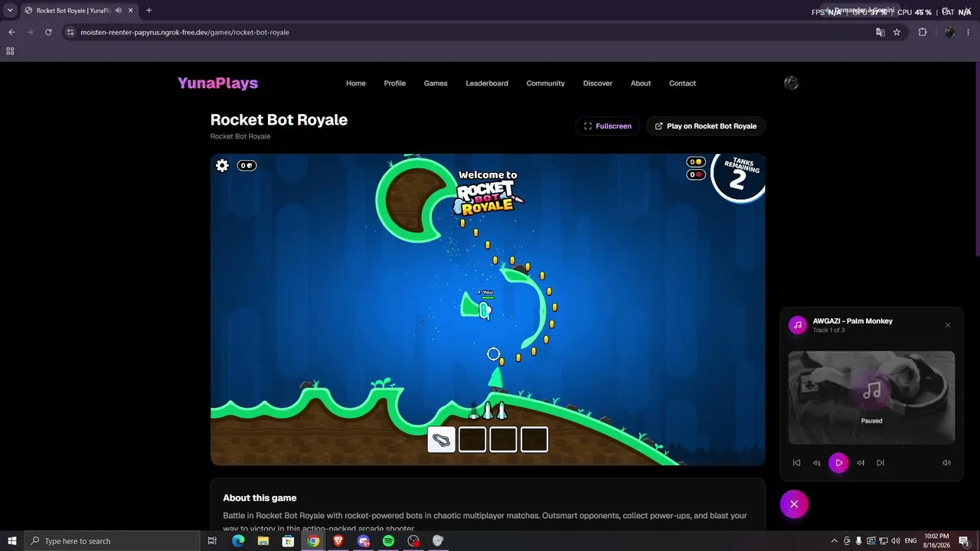Viewport: 980px width, 551px height.
Task: Translate this page icon in address bar
Action: pos(880,32)
